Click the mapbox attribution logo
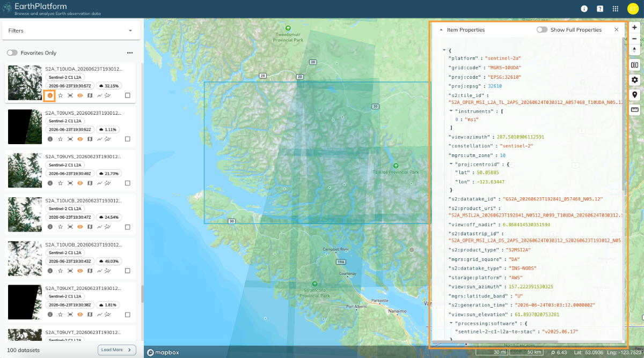The image size is (644, 358). 163,352
